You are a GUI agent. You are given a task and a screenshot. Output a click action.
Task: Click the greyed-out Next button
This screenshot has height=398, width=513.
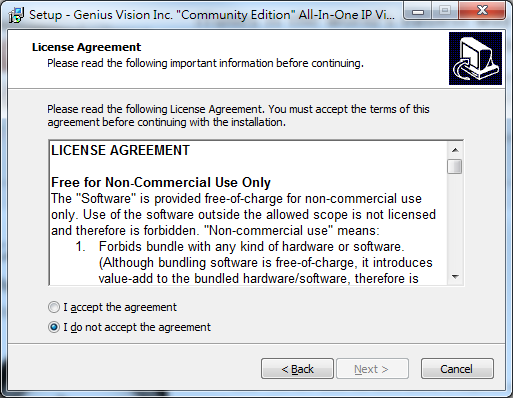[372, 369]
